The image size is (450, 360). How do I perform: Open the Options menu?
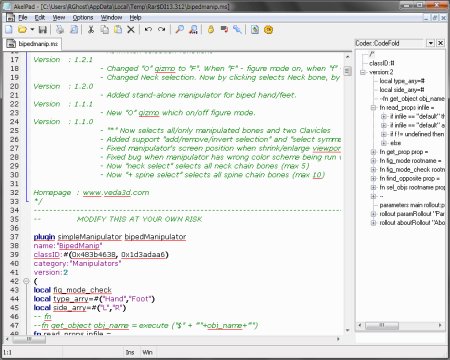83,17
